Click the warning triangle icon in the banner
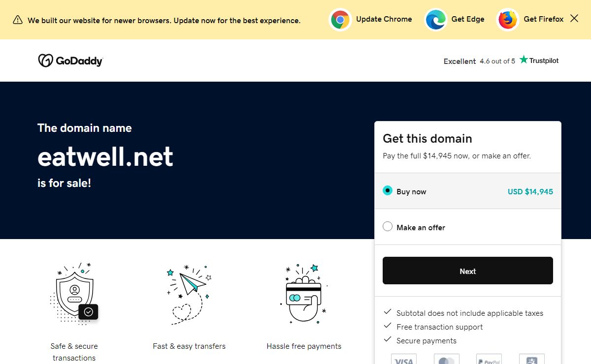This screenshot has height=364, width=591. [x=18, y=20]
